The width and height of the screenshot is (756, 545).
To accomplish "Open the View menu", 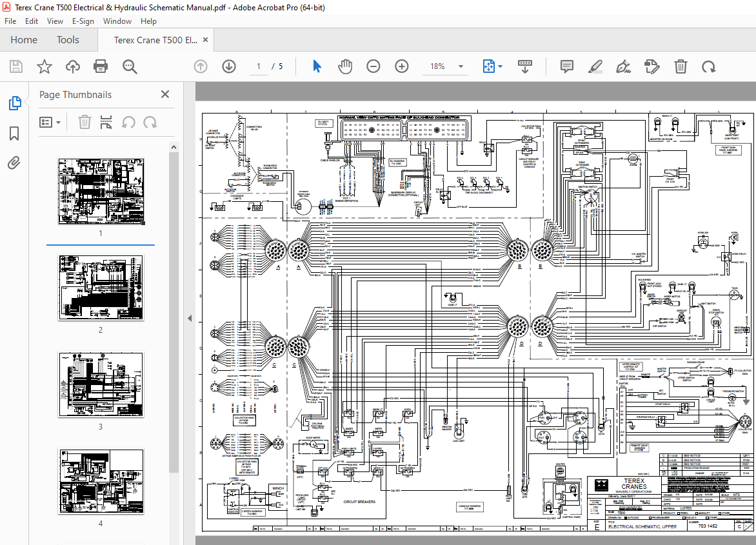I will pos(55,21).
